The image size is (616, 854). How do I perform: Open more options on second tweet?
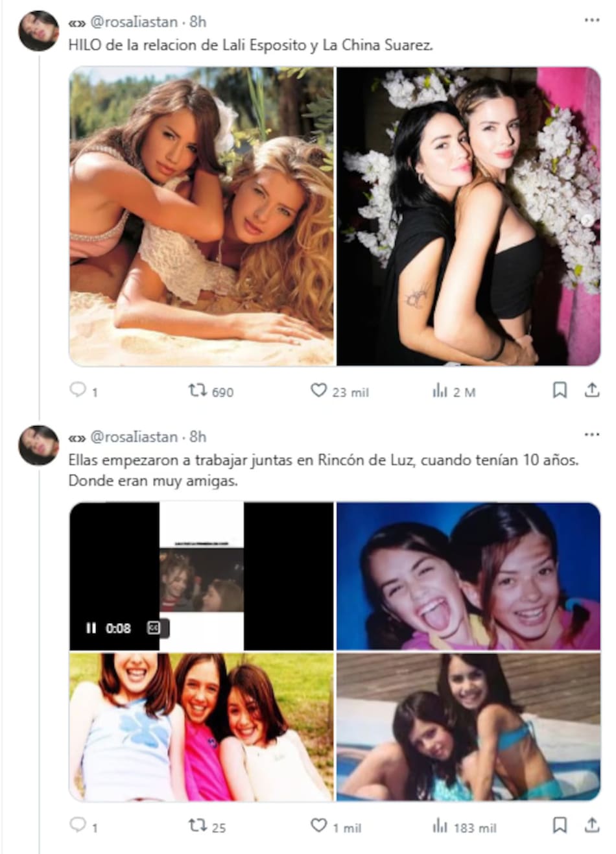[591, 434]
